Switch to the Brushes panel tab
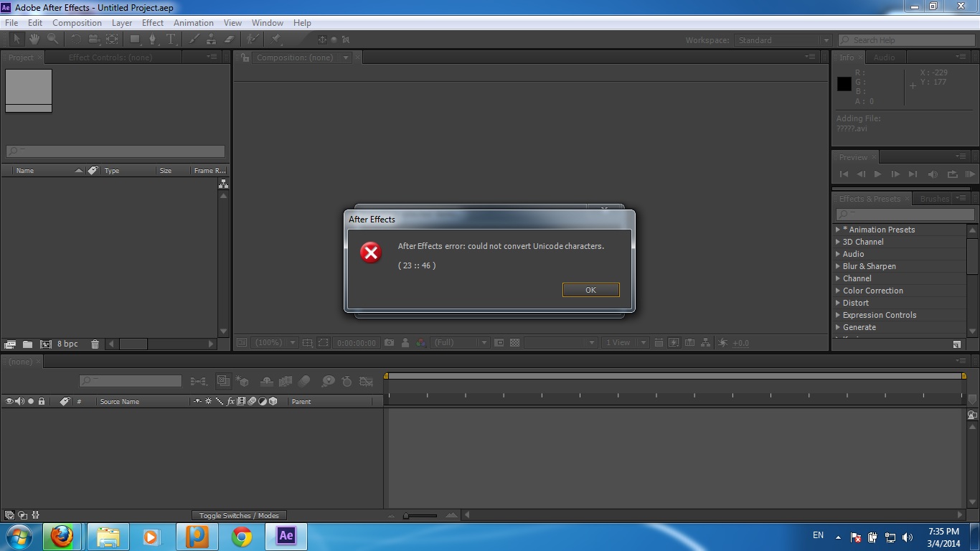 point(935,199)
